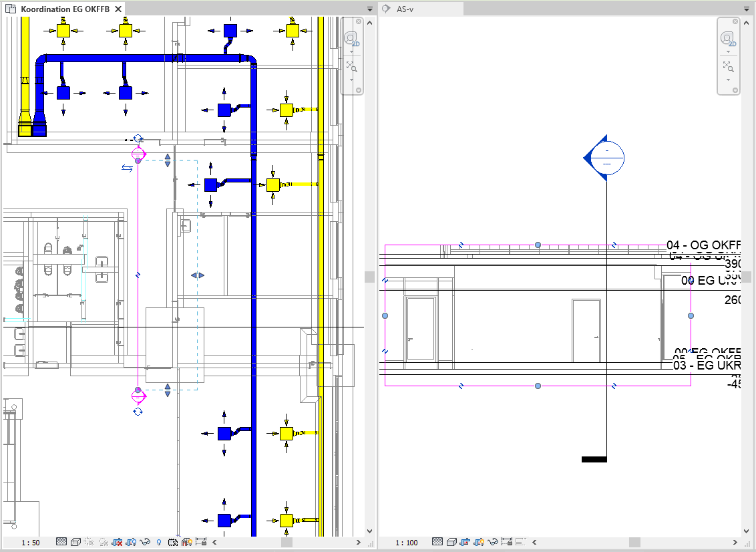Click the zoom region tool in left view
This screenshot has height=552, width=756.
click(x=352, y=66)
